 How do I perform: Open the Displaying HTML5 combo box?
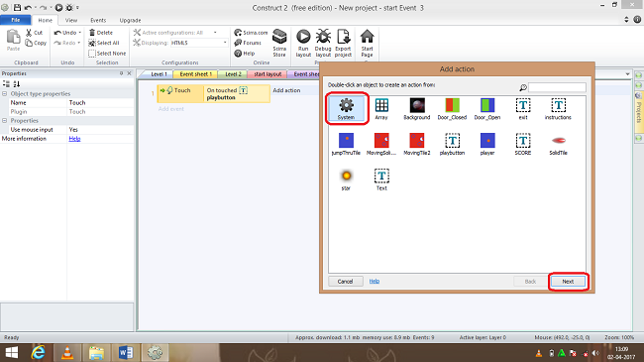[x=199, y=43]
